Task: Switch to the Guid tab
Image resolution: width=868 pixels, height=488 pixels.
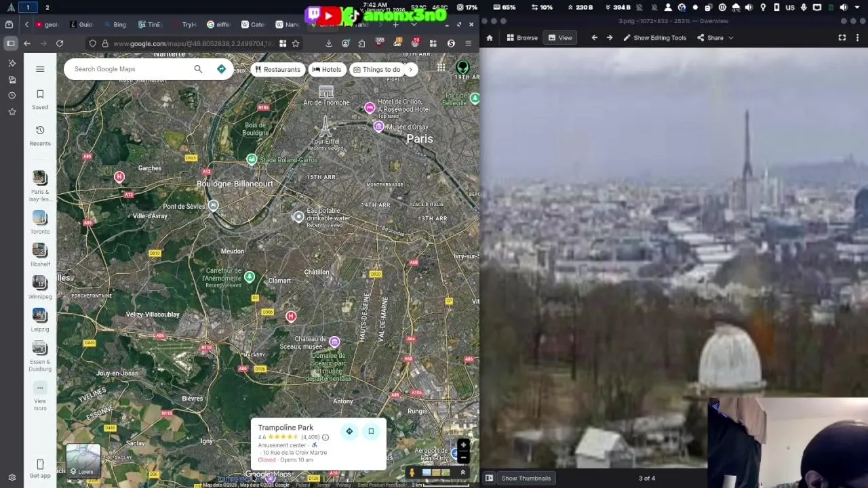Action: (x=80, y=24)
